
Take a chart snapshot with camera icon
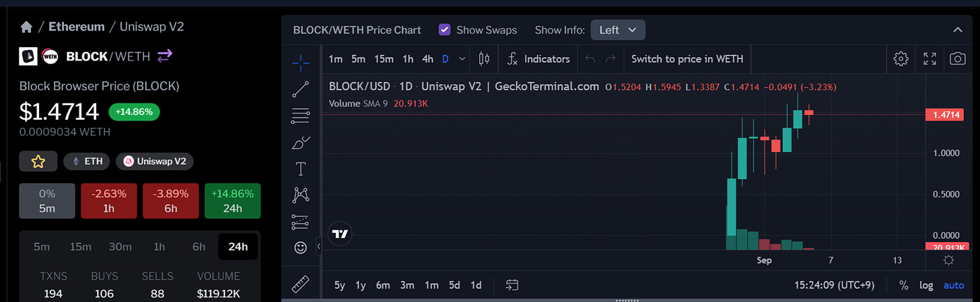coord(958,59)
